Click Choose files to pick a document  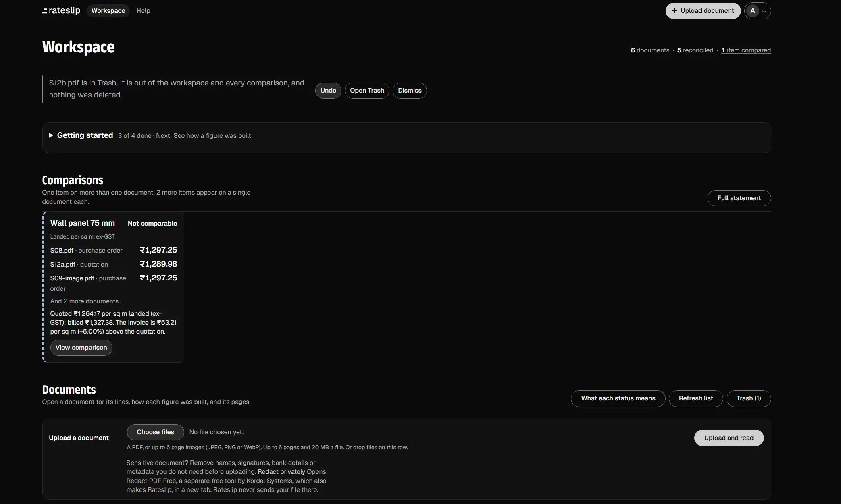coord(155,432)
